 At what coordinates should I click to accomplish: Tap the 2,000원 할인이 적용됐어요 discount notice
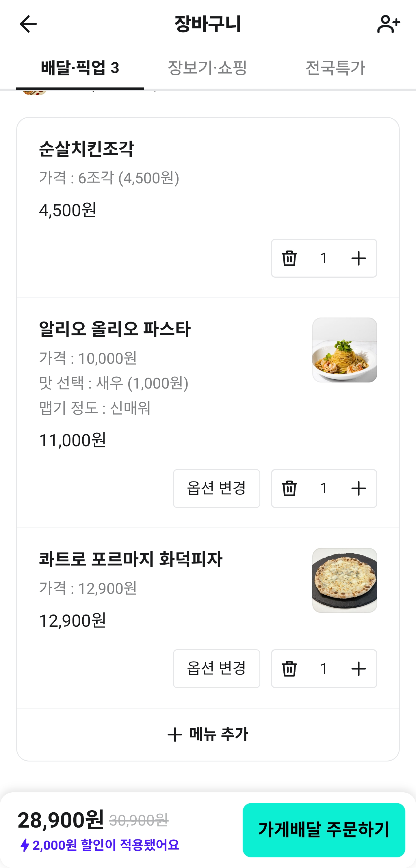[99, 845]
